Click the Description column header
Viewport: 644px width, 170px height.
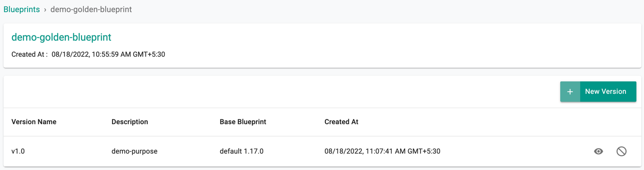tap(130, 122)
